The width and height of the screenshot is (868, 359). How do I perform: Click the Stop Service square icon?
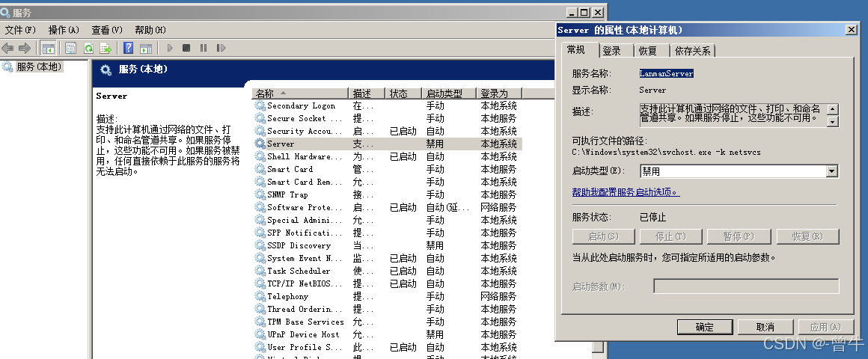[x=186, y=48]
